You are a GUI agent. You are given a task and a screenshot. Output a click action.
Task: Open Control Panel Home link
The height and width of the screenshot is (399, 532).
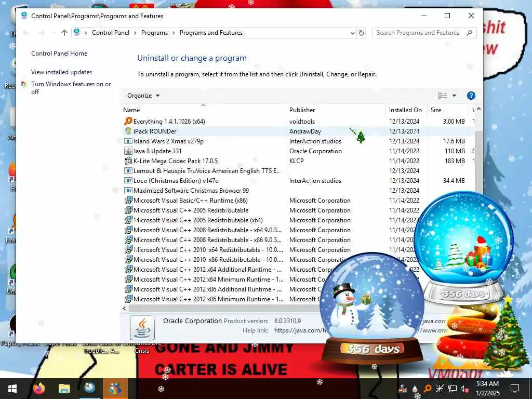[59, 54]
